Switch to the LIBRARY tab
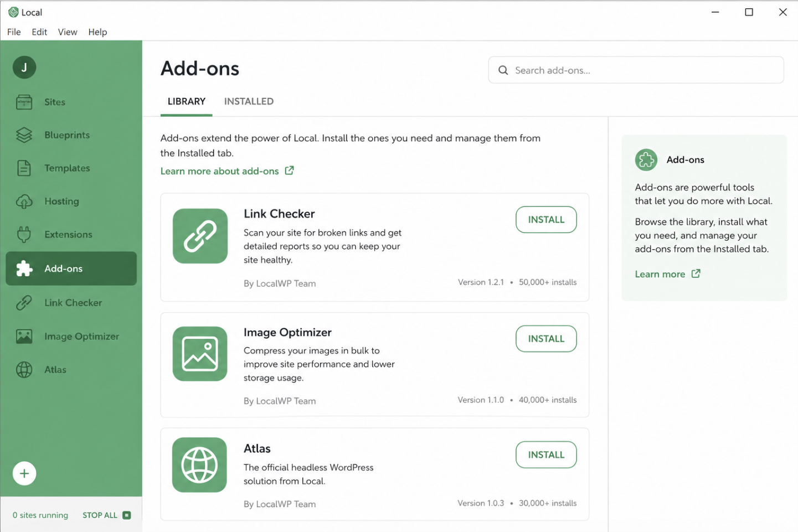Screen dimensions: 798x532 tap(187, 101)
